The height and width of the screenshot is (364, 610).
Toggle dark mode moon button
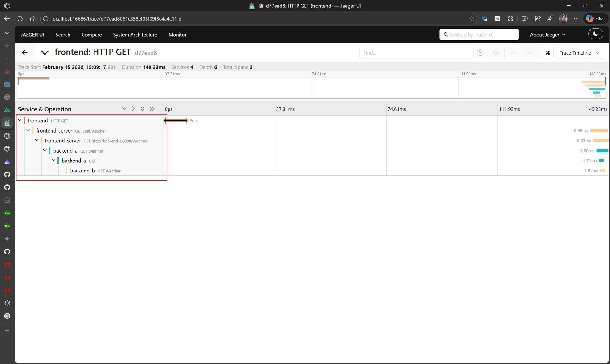point(595,34)
